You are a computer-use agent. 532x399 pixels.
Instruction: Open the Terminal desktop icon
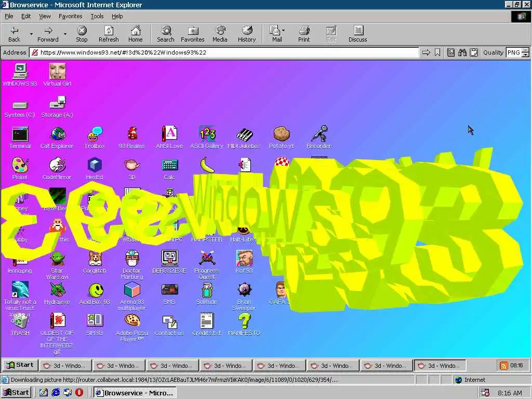(x=20, y=137)
